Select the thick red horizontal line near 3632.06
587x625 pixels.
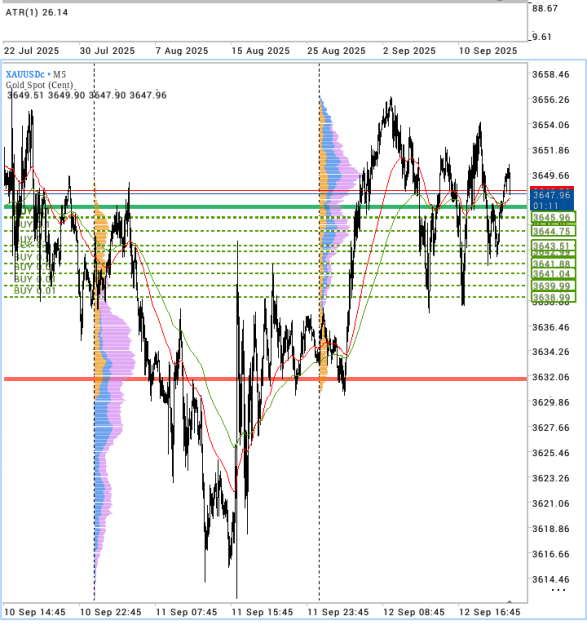[265, 379]
